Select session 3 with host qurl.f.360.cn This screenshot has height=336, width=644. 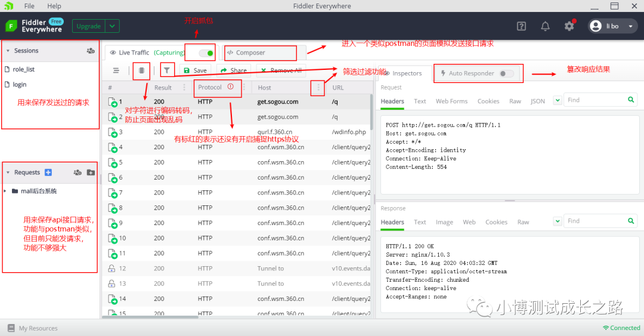tap(237, 132)
